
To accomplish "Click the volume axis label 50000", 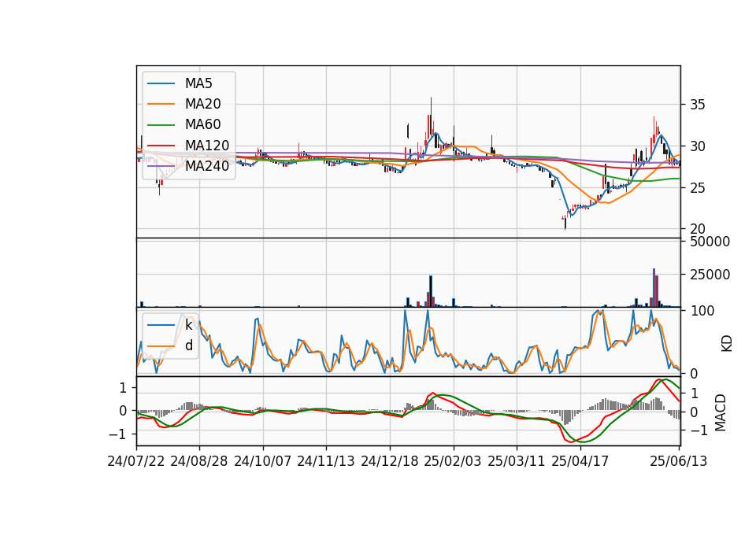I will click(710, 242).
